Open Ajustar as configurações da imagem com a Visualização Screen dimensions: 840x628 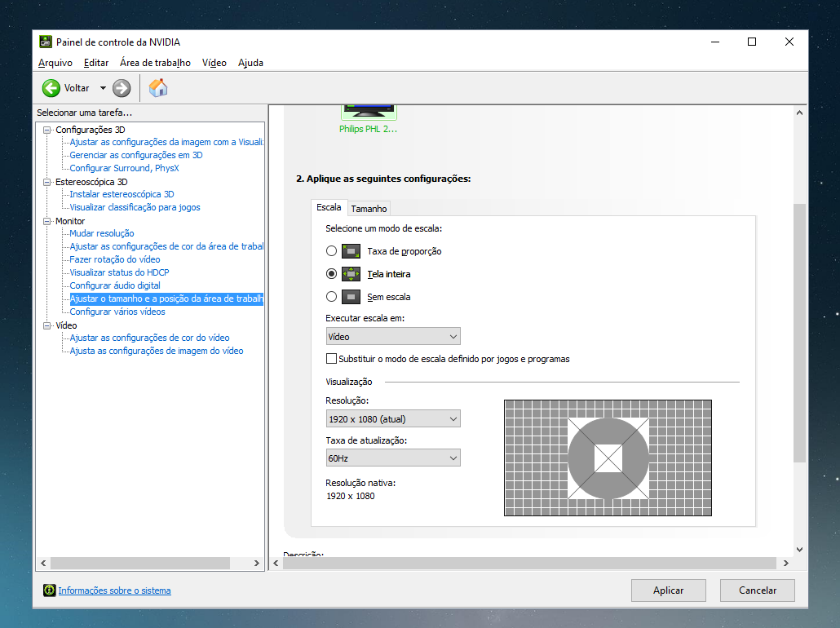click(166, 142)
